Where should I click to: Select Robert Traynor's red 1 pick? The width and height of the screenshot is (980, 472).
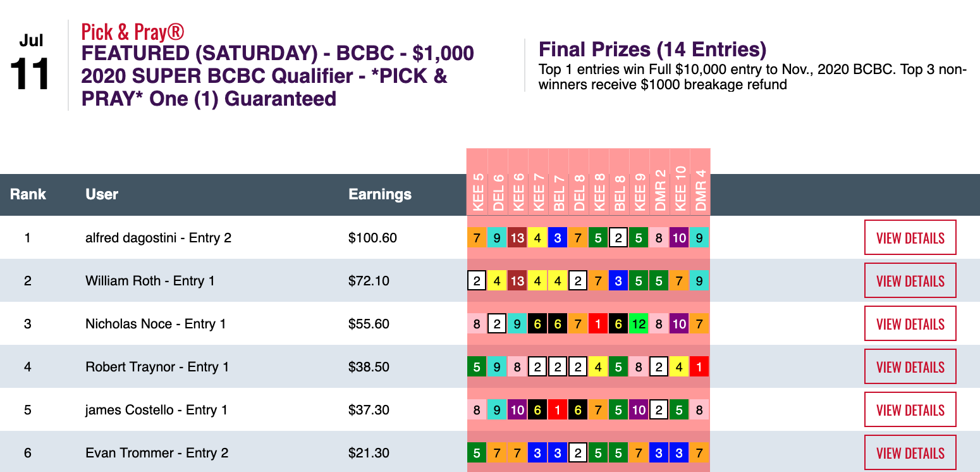tap(699, 367)
